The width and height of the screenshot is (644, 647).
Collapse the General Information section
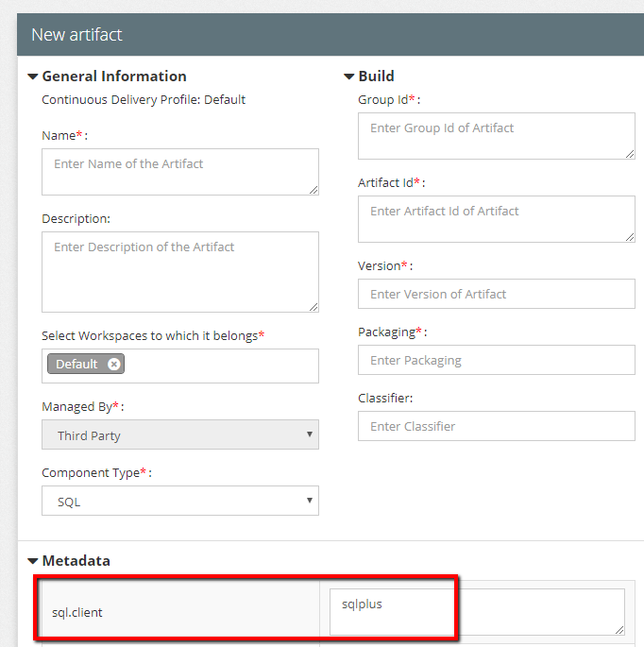33,77
